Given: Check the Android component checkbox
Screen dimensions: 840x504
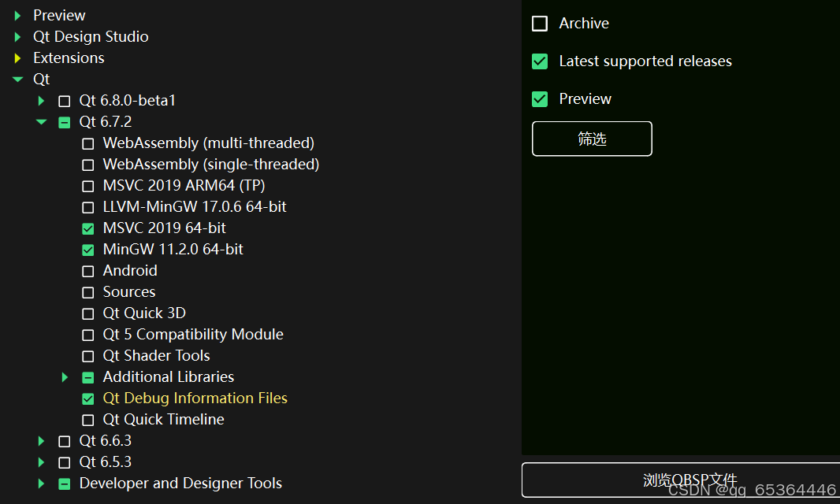Looking at the screenshot, I should (87, 271).
